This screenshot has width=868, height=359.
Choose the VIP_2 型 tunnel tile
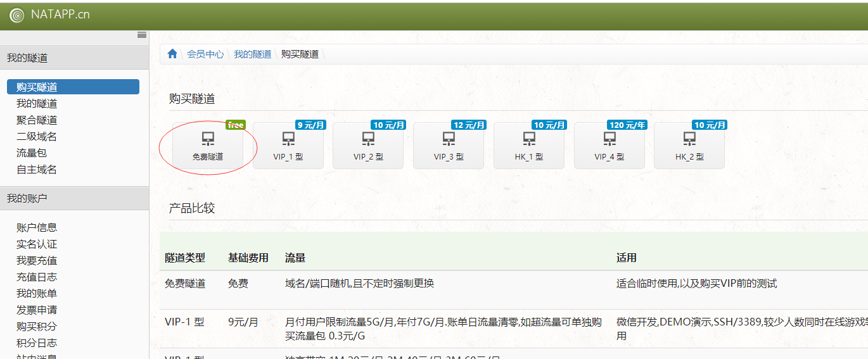(x=368, y=146)
